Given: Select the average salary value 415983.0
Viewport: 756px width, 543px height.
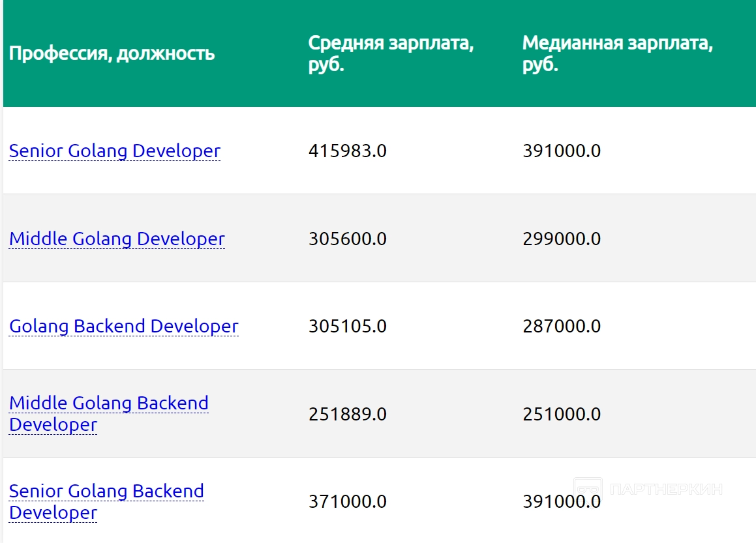Looking at the screenshot, I should coord(348,151).
